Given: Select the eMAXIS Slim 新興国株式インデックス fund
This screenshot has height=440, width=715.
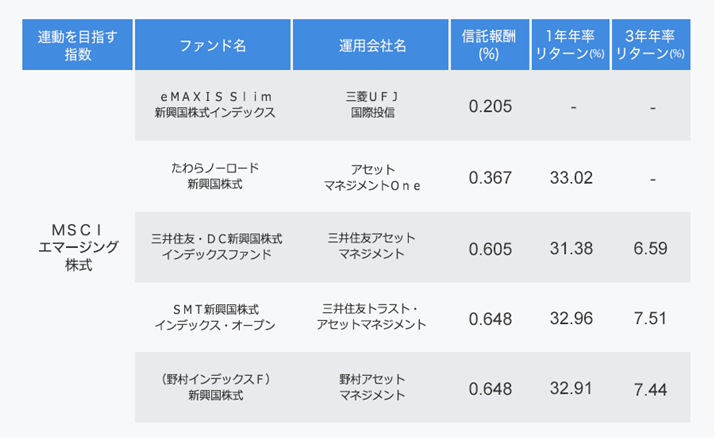Looking at the screenshot, I should (x=212, y=105).
